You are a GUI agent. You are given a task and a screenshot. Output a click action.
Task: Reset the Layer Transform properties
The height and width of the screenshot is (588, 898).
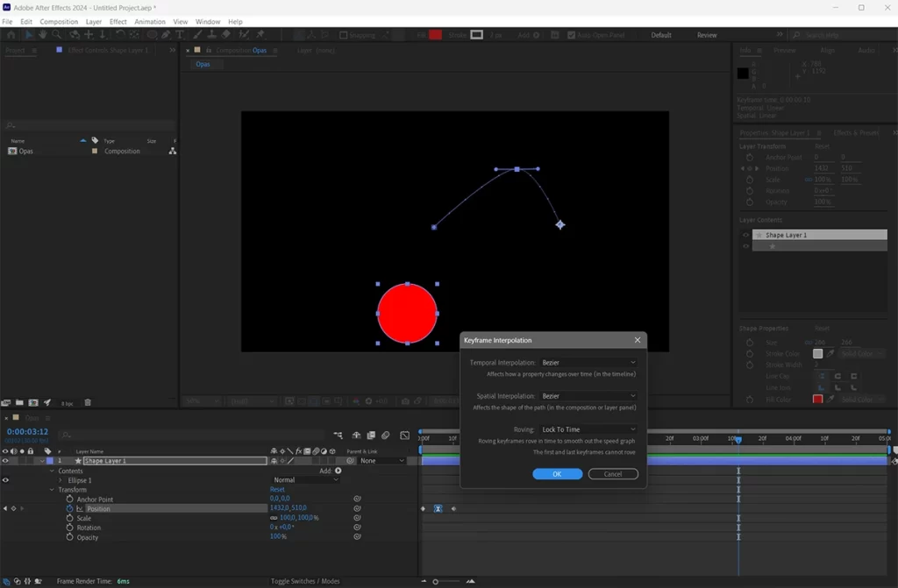point(823,146)
